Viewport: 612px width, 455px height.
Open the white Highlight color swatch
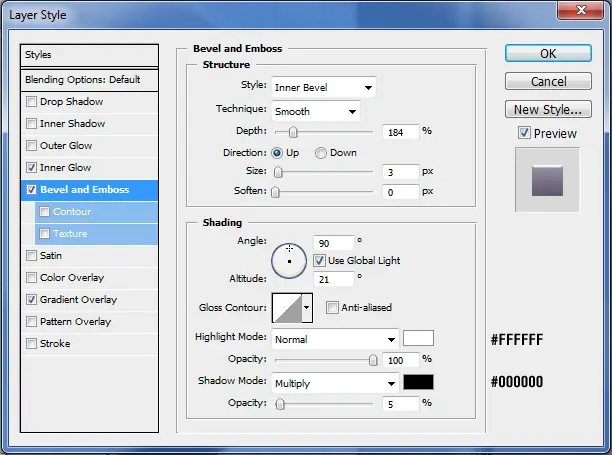click(x=418, y=338)
